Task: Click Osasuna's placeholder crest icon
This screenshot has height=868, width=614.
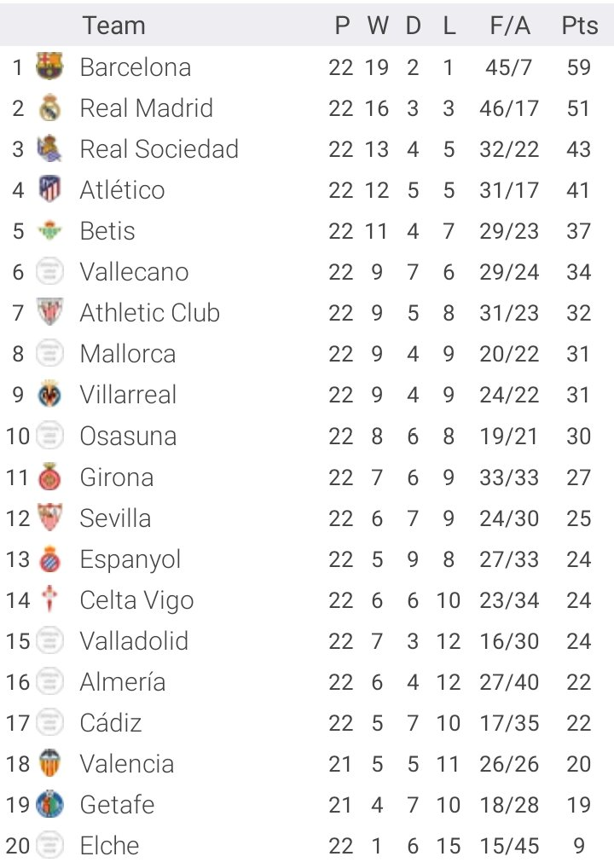Action: [x=49, y=436]
